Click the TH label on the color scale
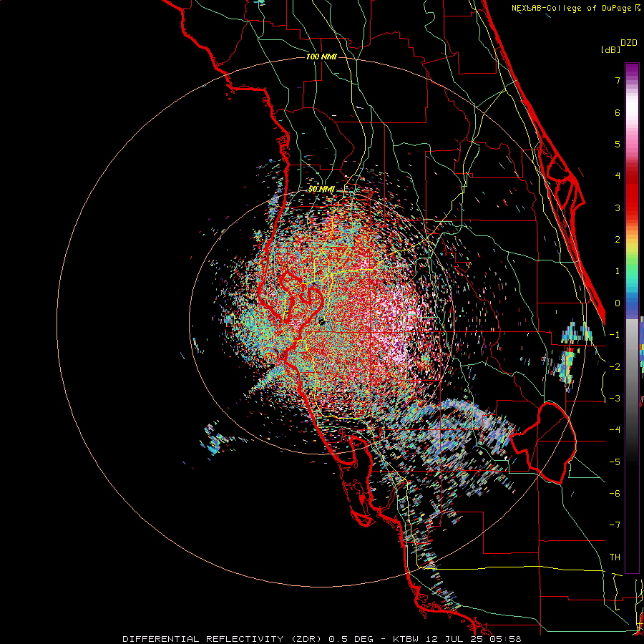 (615, 557)
